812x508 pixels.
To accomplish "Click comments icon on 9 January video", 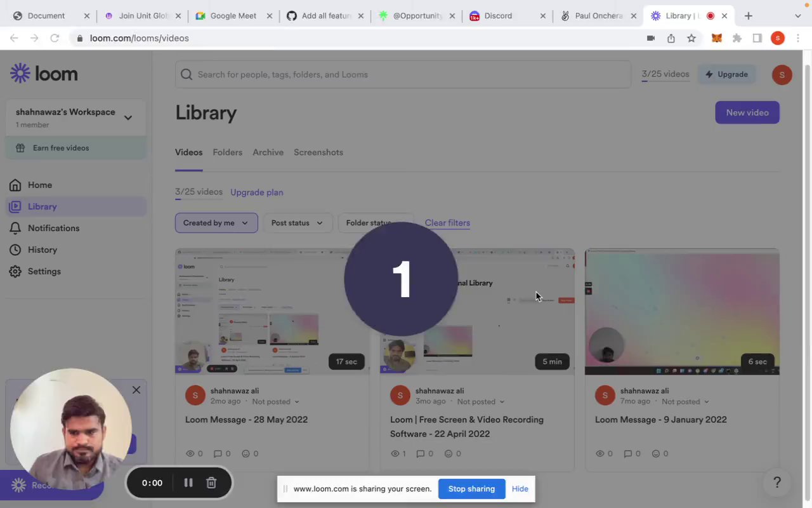I will coord(627,453).
